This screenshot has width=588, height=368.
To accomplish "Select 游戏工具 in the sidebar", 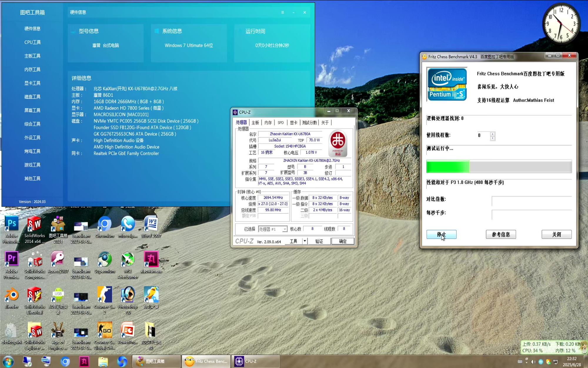I will 32,165.
